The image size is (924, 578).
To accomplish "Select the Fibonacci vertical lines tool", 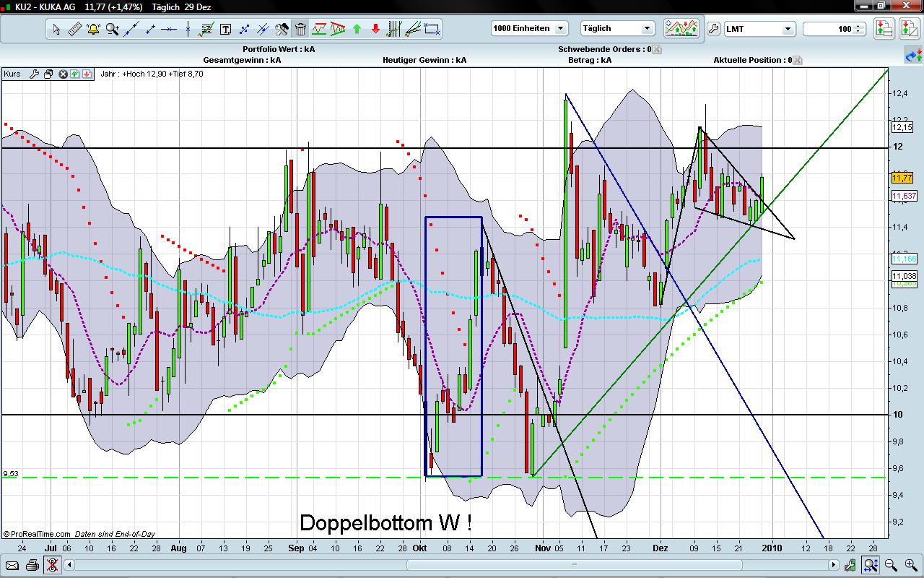I will (394, 29).
